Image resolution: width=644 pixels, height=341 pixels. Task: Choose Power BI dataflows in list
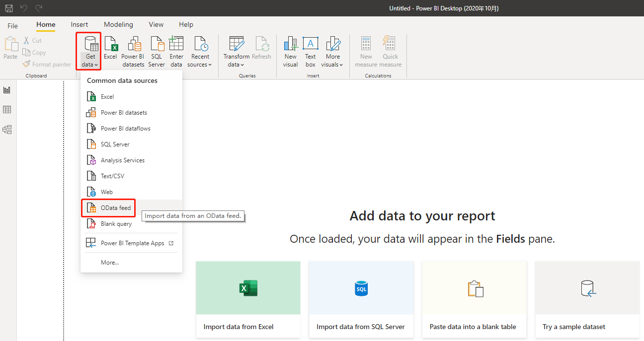tap(132, 129)
